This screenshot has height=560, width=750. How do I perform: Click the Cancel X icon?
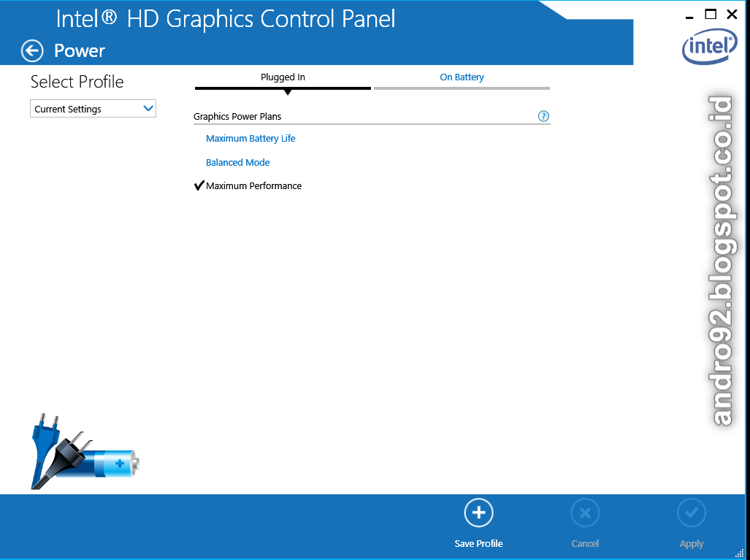tap(585, 513)
